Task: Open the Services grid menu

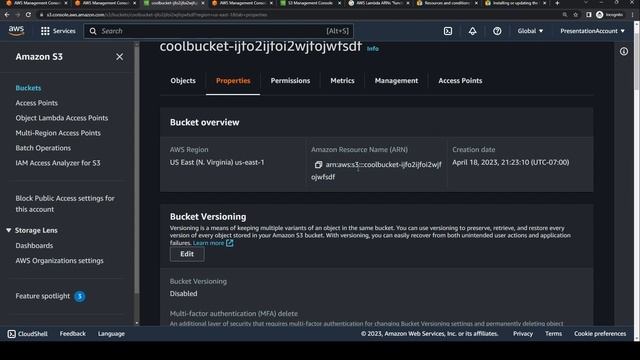Action: (x=58, y=31)
